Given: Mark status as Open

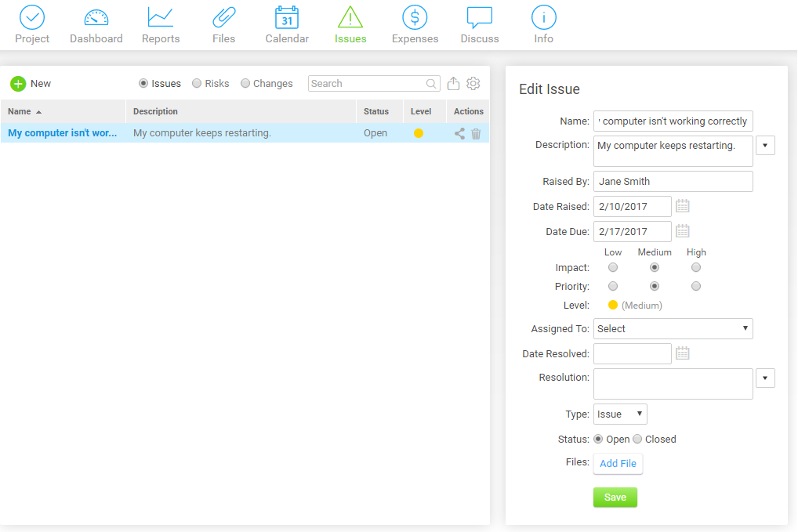Looking at the screenshot, I should 598,439.
